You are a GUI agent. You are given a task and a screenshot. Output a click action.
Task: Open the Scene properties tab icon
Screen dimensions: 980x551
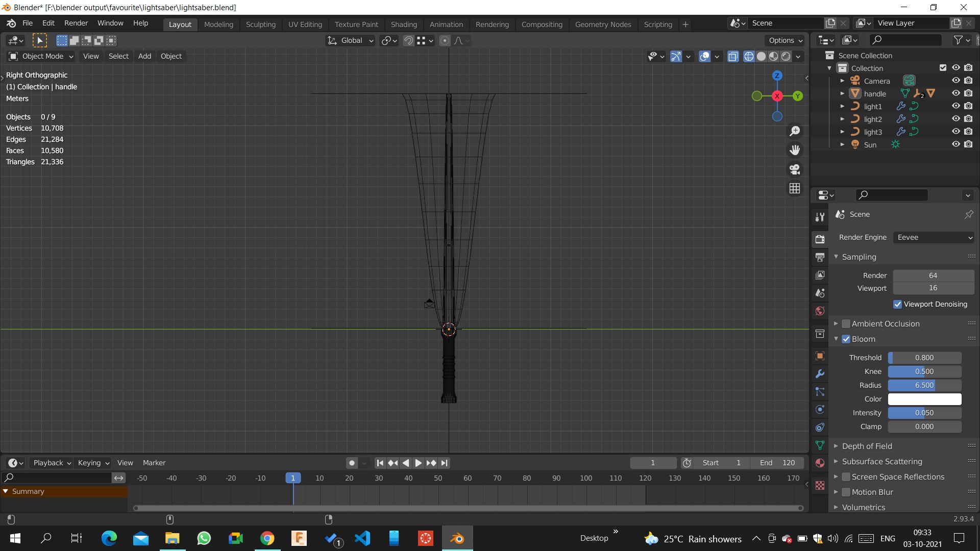820,293
